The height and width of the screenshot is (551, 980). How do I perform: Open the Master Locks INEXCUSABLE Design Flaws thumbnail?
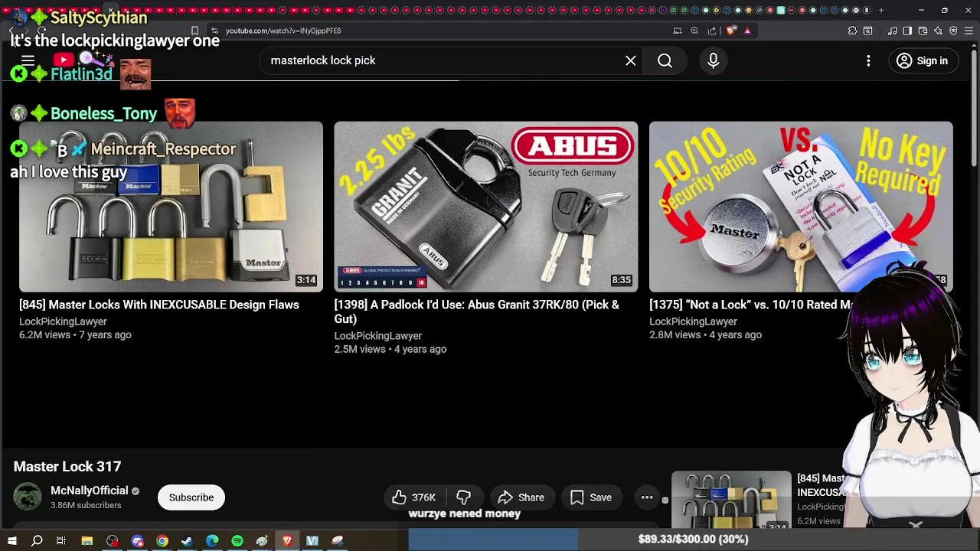(x=171, y=207)
